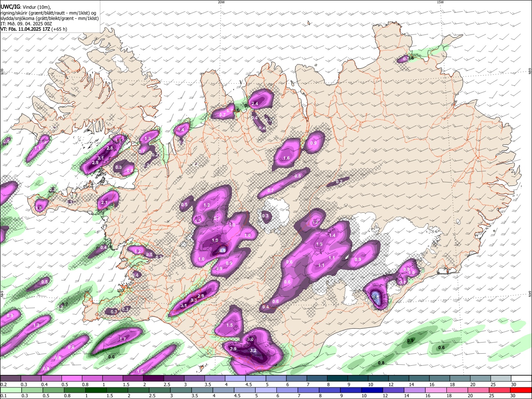Viewport: 532px width, 399px height.
Task: Click the '2.1' precipitation value on the map
Action: (105, 203)
